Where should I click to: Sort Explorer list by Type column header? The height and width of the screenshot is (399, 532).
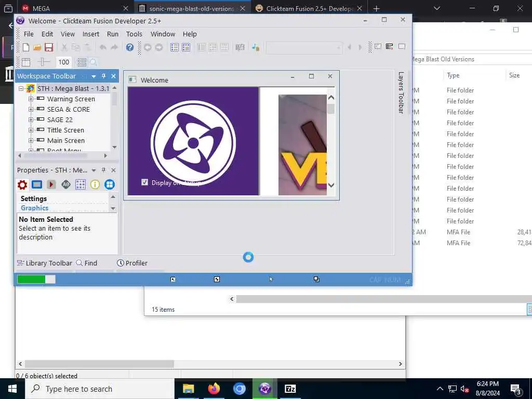[x=453, y=75]
